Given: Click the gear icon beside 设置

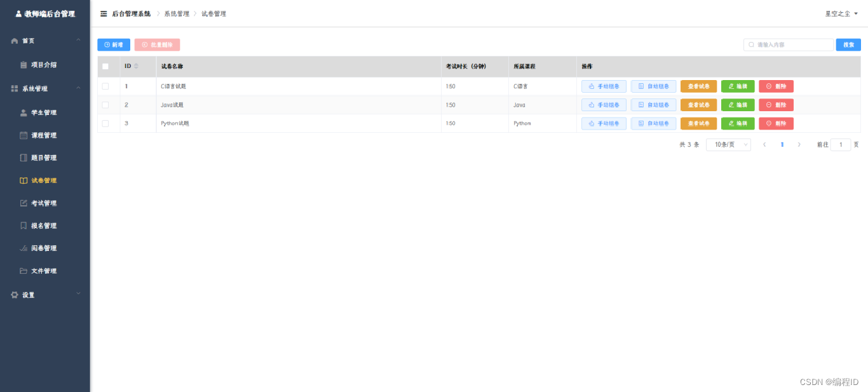Looking at the screenshot, I should (15, 295).
